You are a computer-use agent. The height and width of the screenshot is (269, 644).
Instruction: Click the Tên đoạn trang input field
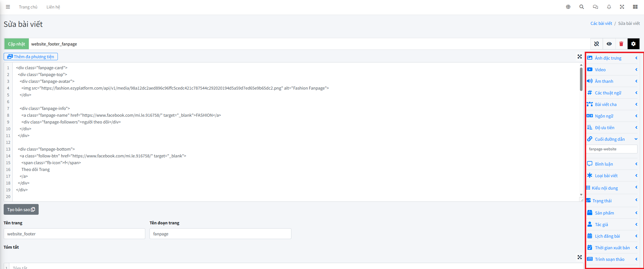pos(220,234)
